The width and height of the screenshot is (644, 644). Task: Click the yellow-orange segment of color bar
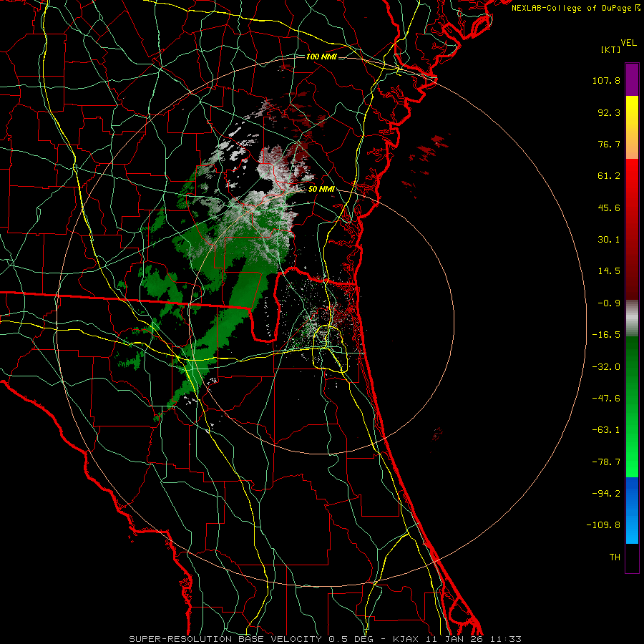pyautogui.click(x=632, y=127)
